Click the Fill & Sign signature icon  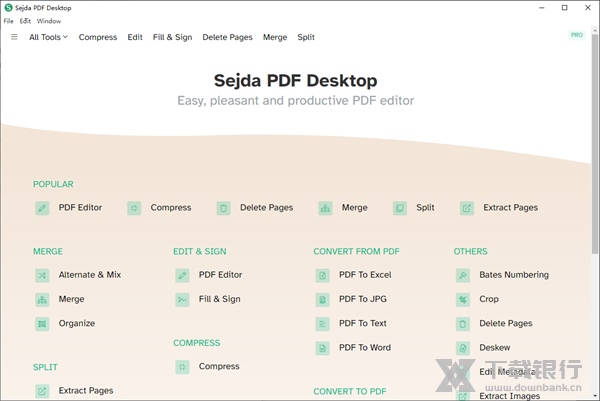(x=182, y=300)
